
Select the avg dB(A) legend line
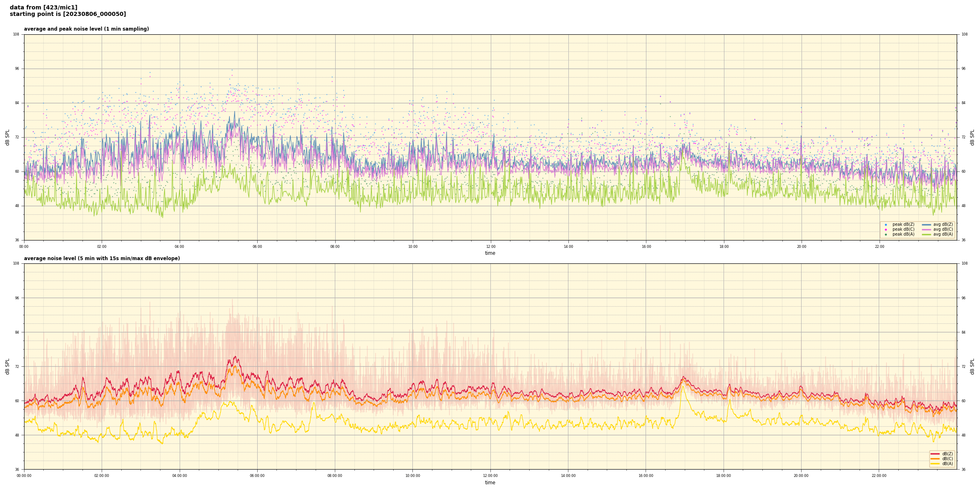click(x=927, y=234)
